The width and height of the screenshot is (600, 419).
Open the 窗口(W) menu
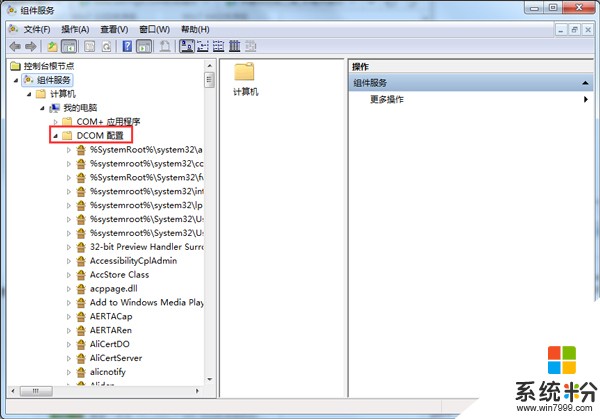point(155,29)
